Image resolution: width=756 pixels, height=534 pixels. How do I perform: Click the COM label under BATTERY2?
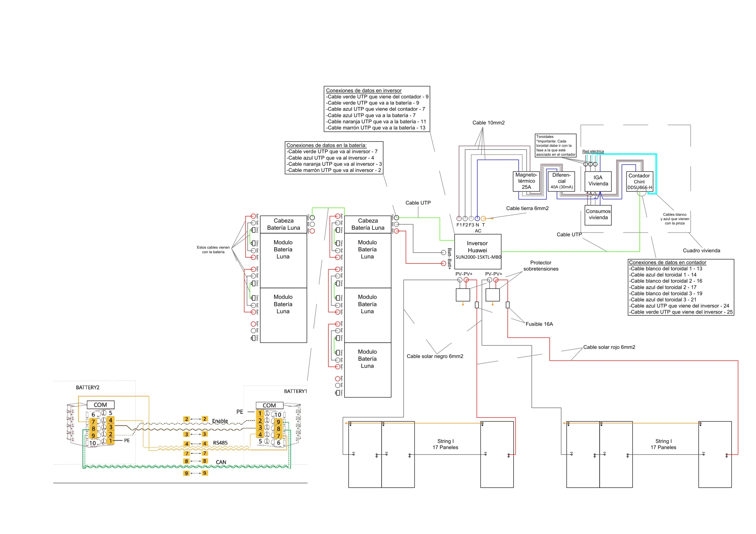pos(100,405)
